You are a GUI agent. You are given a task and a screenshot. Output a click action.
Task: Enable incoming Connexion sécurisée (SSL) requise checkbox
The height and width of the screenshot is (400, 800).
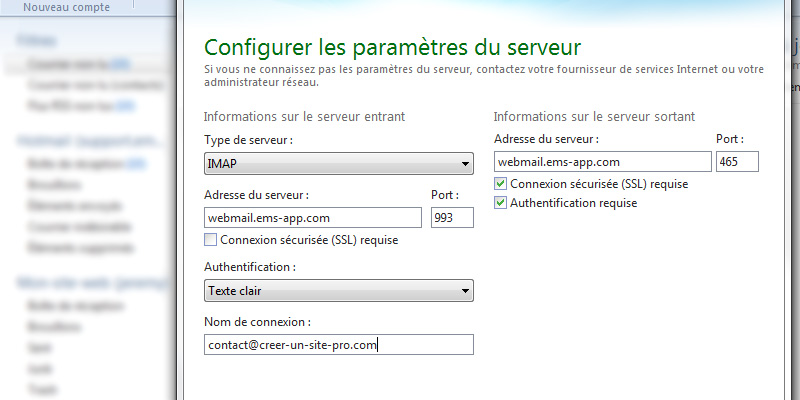pyautogui.click(x=210, y=240)
